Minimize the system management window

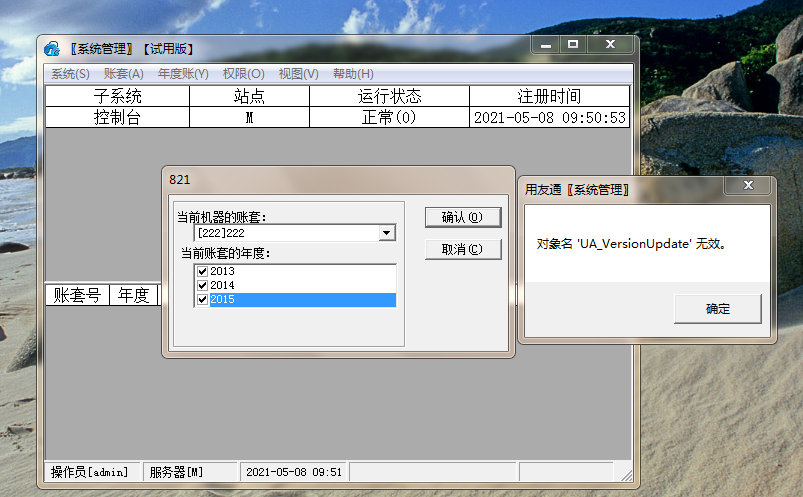point(546,45)
